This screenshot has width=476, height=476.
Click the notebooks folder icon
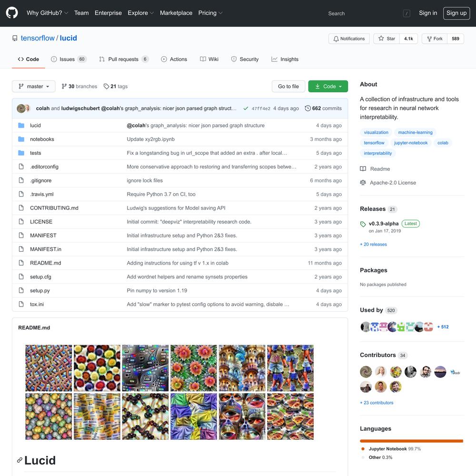[21, 139]
